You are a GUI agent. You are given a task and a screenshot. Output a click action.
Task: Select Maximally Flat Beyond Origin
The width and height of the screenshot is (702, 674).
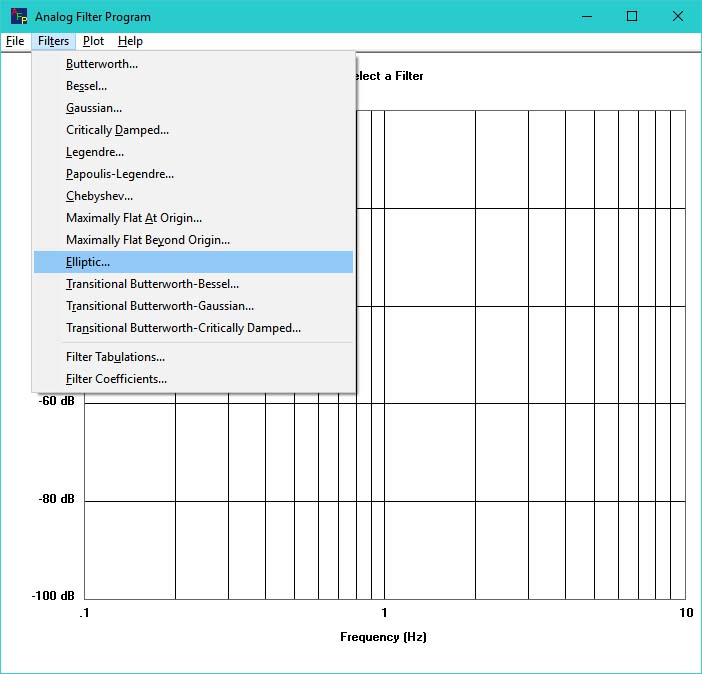148,240
